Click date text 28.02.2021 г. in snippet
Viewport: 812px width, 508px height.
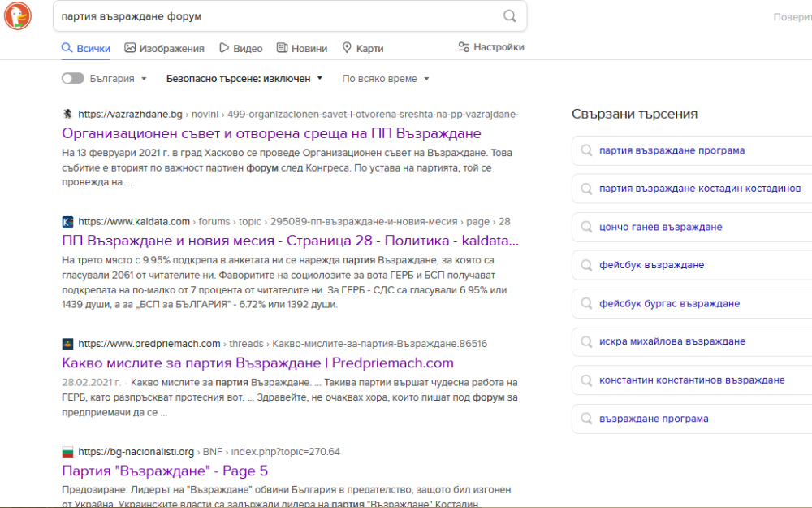click(x=91, y=383)
